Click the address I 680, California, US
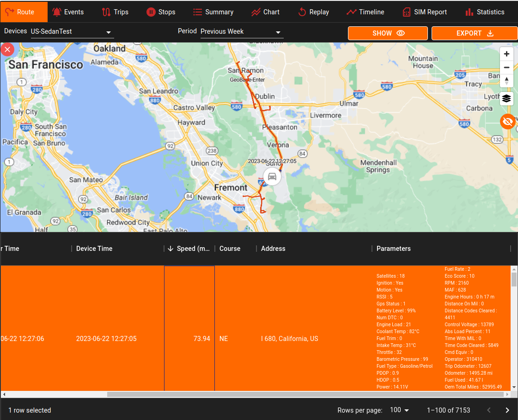Image resolution: width=518 pixels, height=420 pixels. [289, 339]
